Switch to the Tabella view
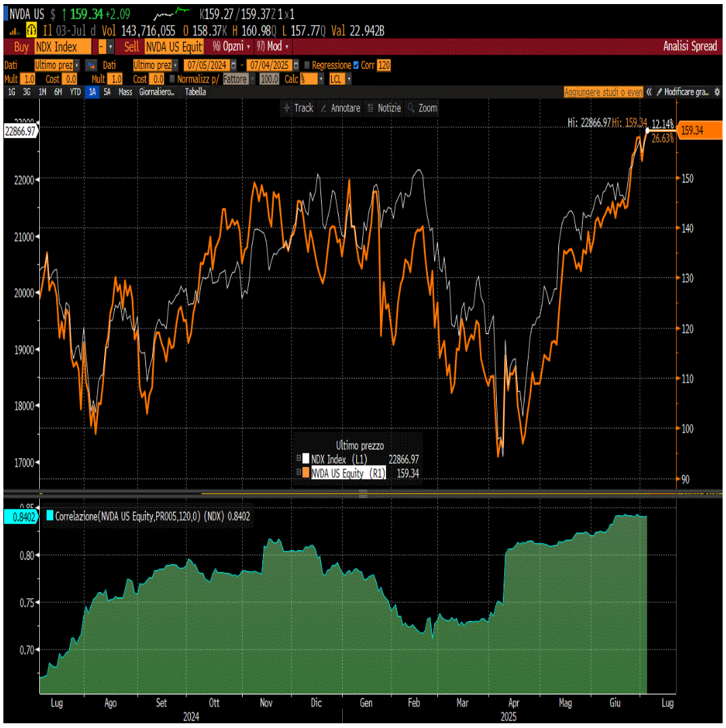The height and width of the screenshot is (728, 726). (x=195, y=92)
